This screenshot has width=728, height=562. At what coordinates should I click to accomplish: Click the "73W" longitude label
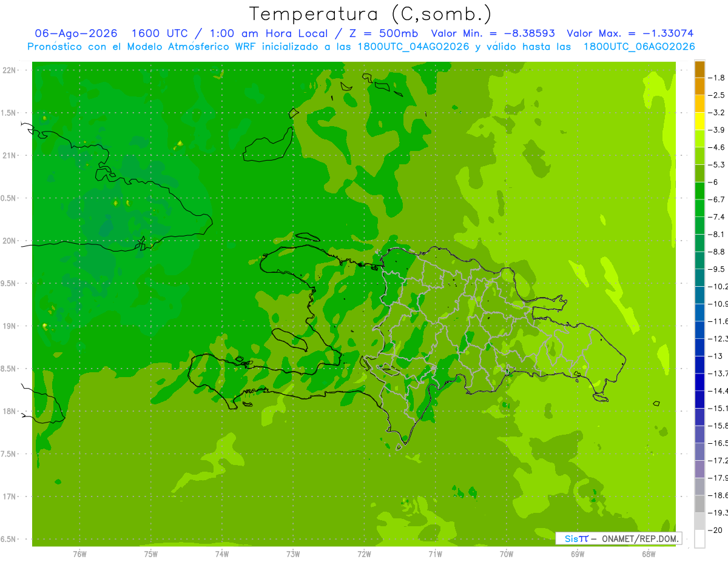pyautogui.click(x=293, y=554)
